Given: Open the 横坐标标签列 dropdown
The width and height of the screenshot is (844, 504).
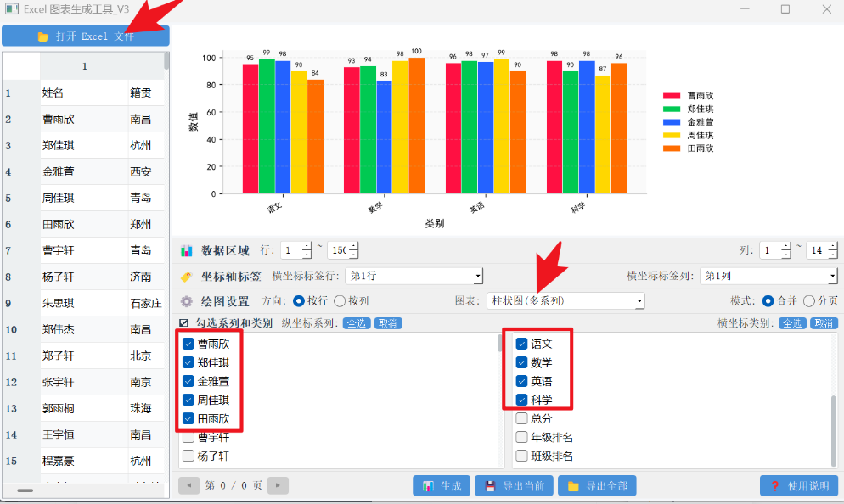Looking at the screenshot, I should (768, 276).
